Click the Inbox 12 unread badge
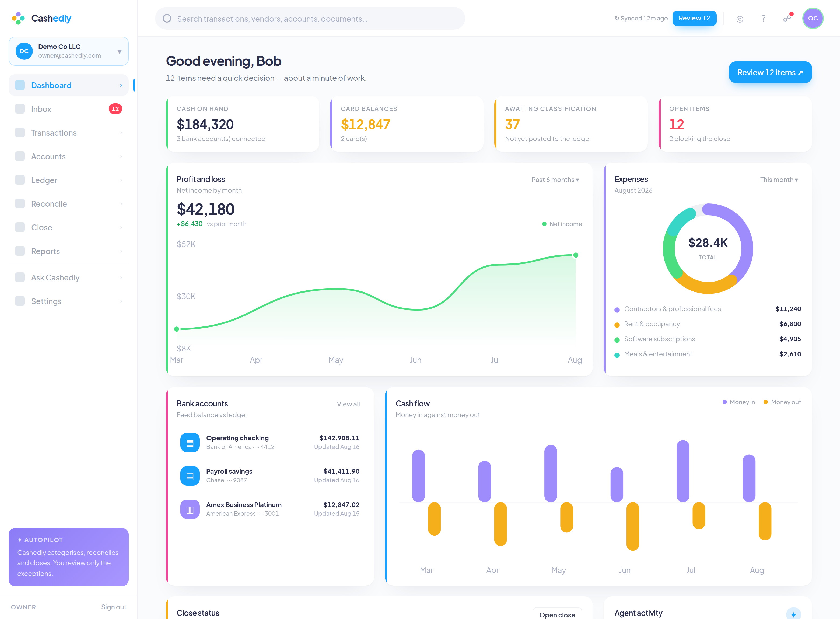The width and height of the screenshot is (840, 619). tap(115, 109)
